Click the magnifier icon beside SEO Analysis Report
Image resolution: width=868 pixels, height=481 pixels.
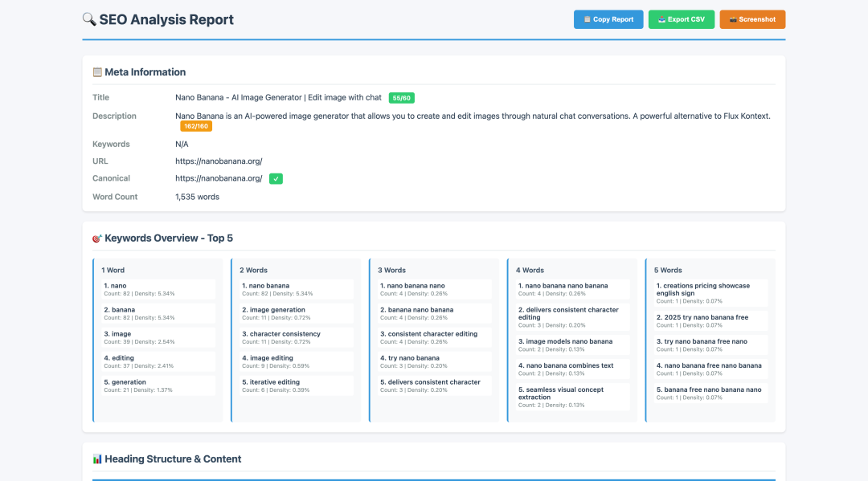point(89,19)
